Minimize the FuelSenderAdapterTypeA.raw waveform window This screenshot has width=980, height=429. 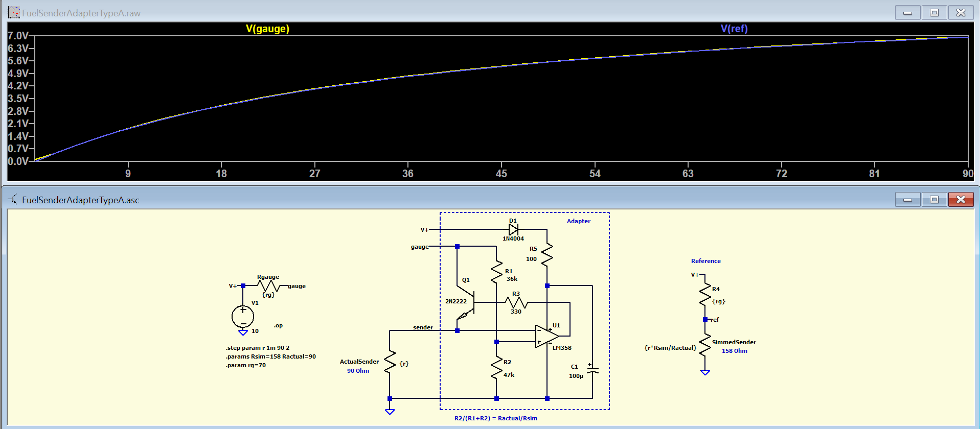pyautogui.click(x=908, y=13)
